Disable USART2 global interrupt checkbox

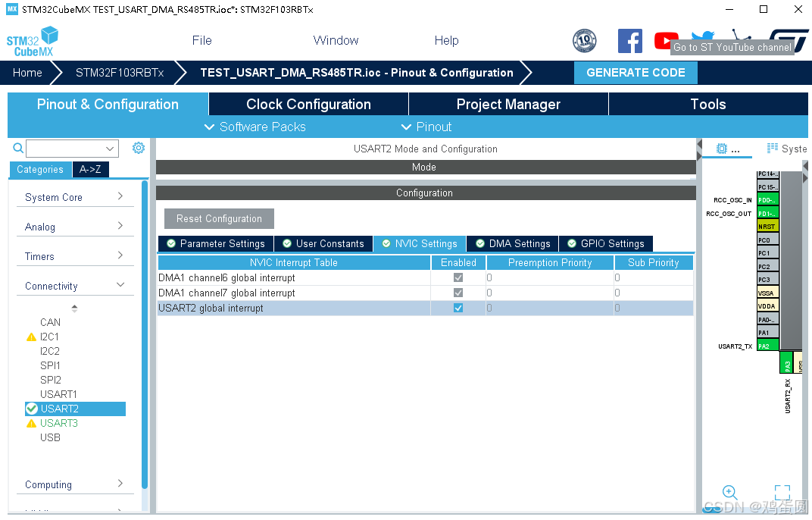(x=458, y=308)
